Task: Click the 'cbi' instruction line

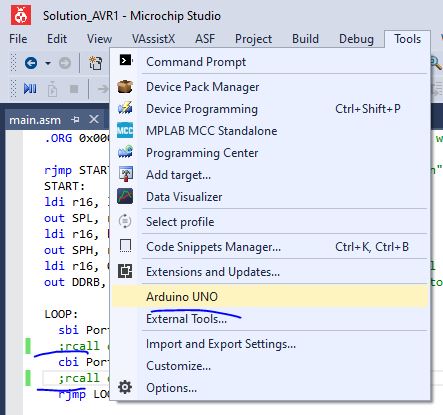Action: click(x=84, y=362)
